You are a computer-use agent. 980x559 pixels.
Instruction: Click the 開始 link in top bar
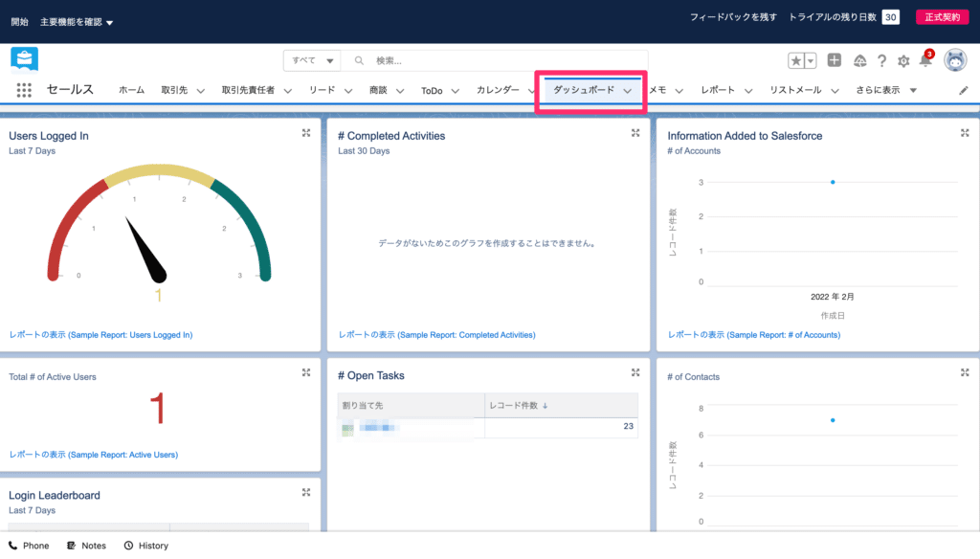pos(19,22)
